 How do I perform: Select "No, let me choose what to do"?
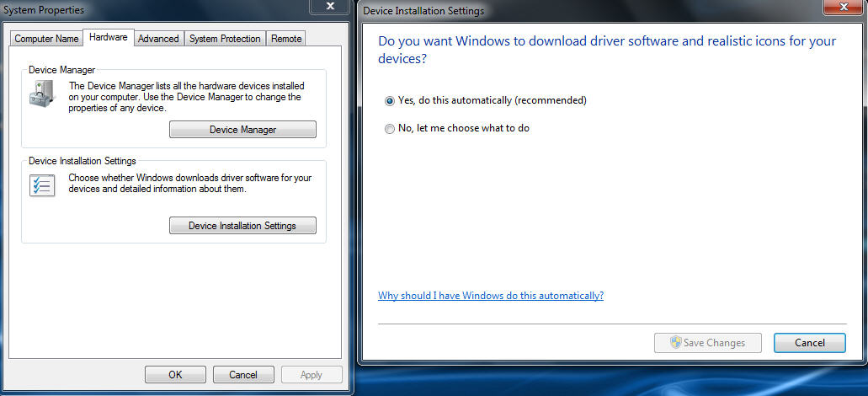click(x=456, y=129)
